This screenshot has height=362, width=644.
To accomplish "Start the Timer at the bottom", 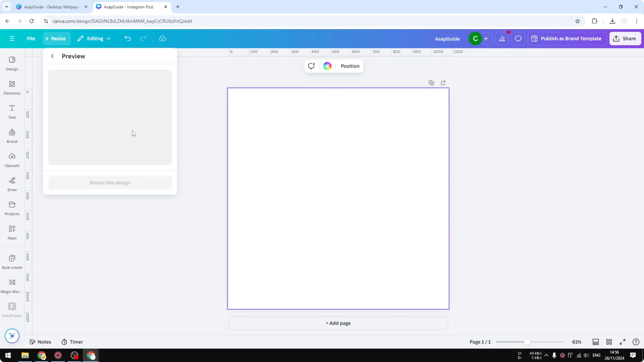I will [72, 342].
